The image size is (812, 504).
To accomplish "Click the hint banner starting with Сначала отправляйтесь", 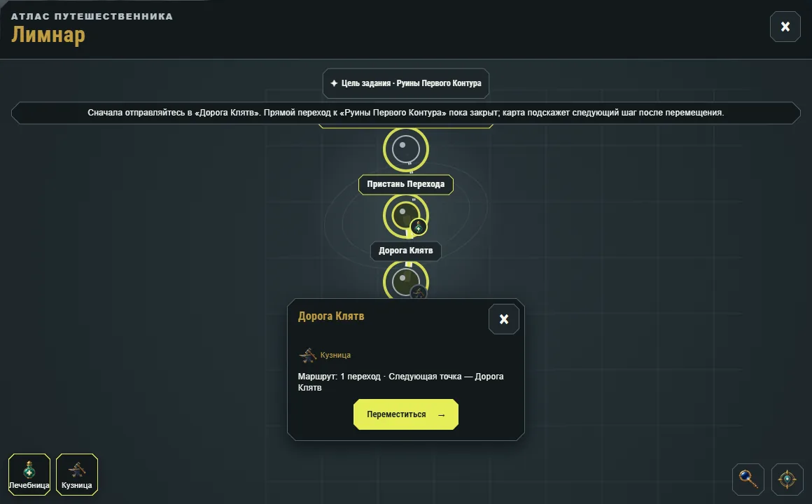I will pyautogui.click(x=406, y=113).
